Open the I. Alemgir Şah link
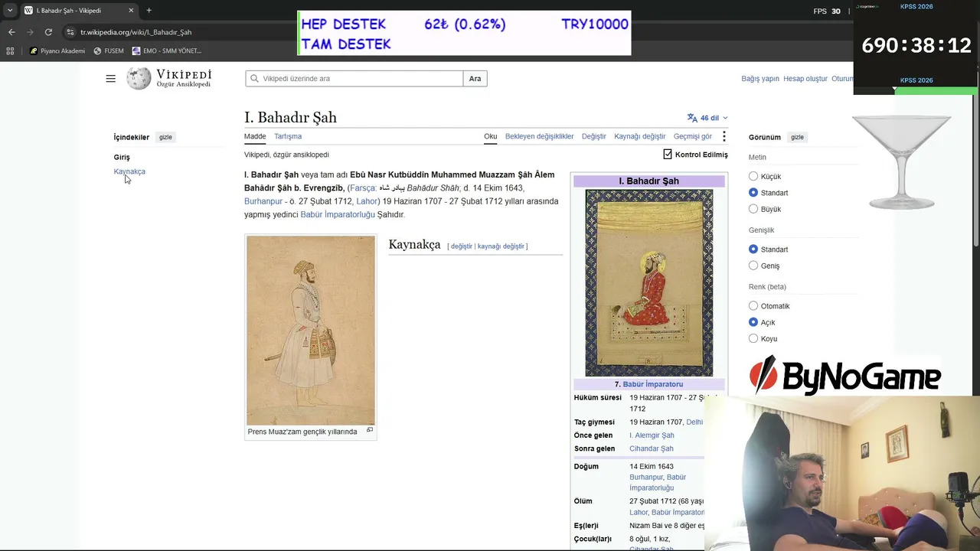Image resolution: width=980 pixels, height=551 pixels. click(652, 435)
